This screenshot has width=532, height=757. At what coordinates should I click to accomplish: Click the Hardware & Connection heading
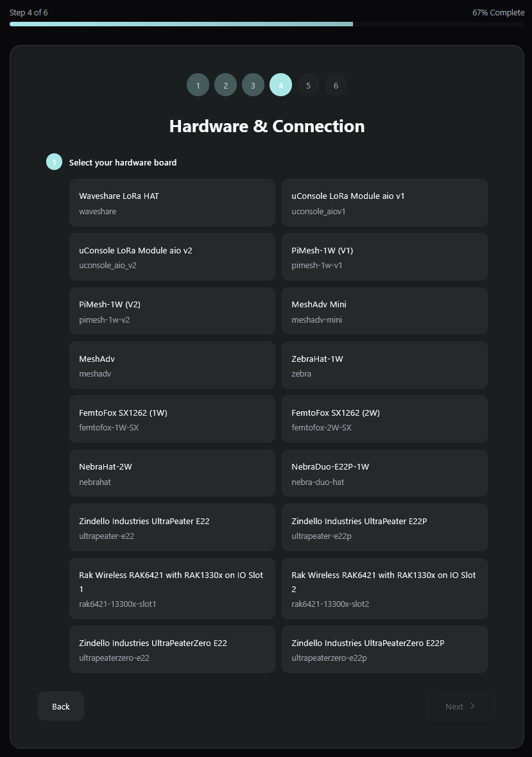[x=267, y=126]
